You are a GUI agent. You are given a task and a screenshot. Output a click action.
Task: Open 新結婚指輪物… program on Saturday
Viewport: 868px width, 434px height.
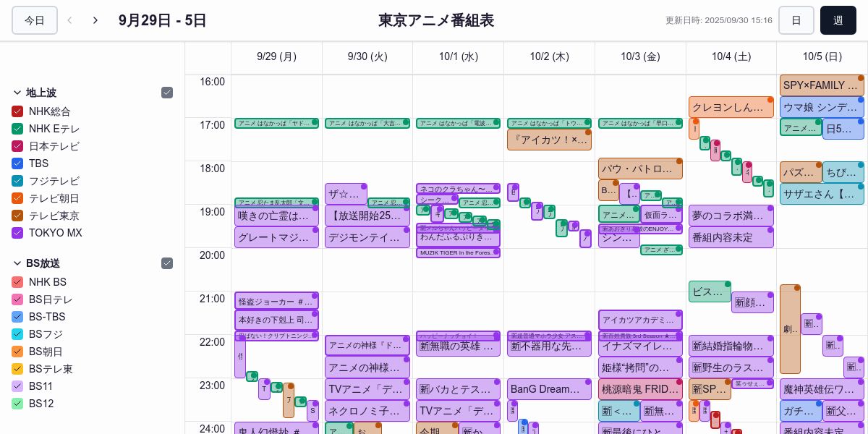pos(731,346)
